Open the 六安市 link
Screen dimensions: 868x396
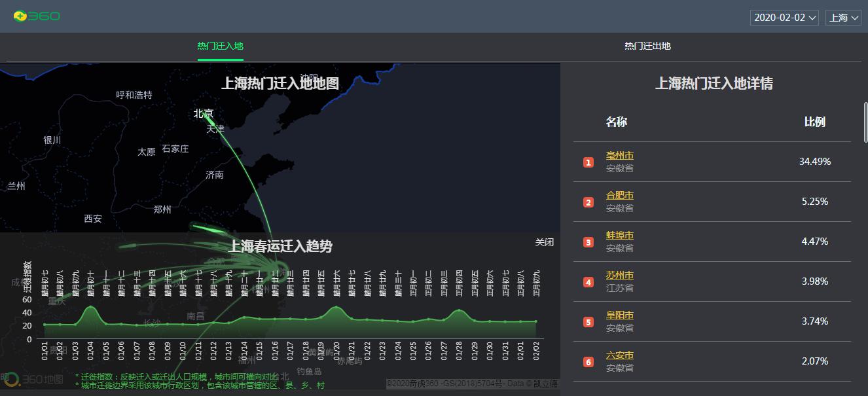(620, 355)
